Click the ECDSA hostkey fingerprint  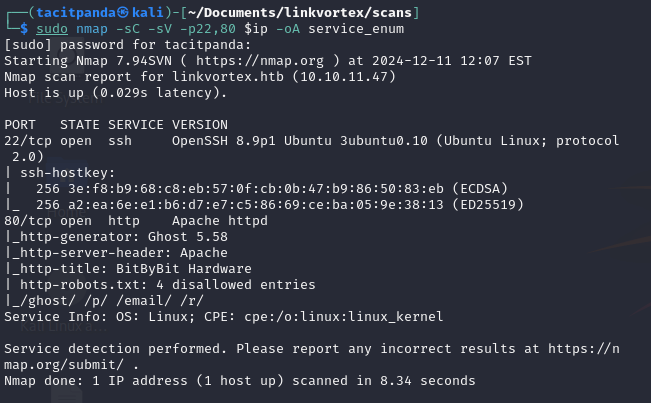256,189
